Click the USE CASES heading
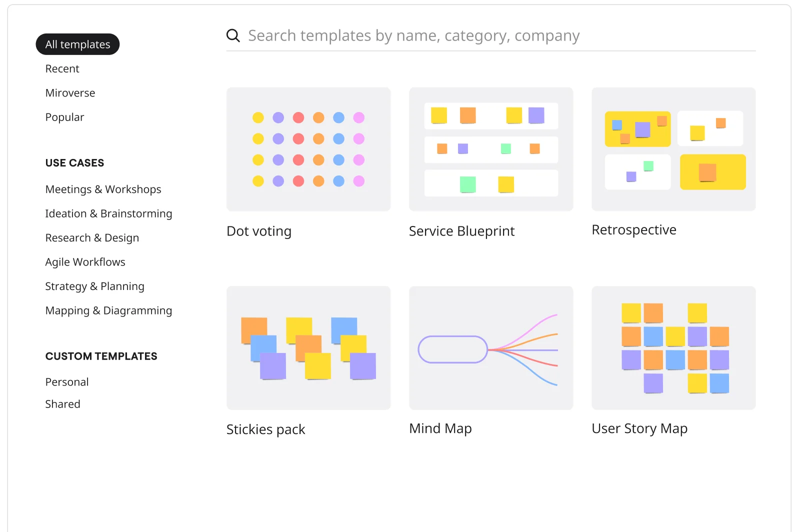 point(74,163)
